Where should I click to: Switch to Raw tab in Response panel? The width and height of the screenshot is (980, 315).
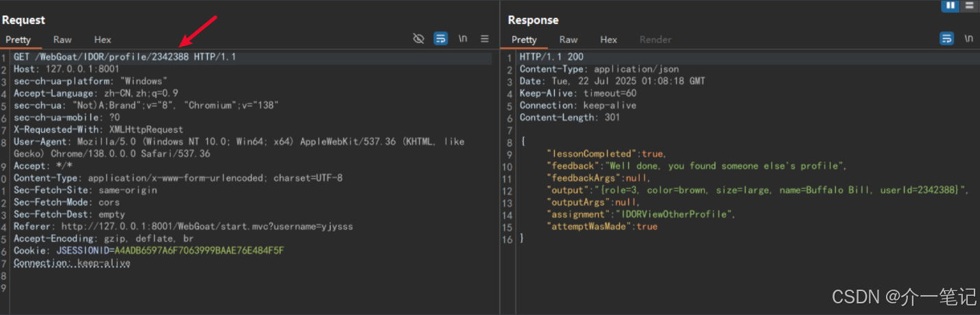click(569, 40)
